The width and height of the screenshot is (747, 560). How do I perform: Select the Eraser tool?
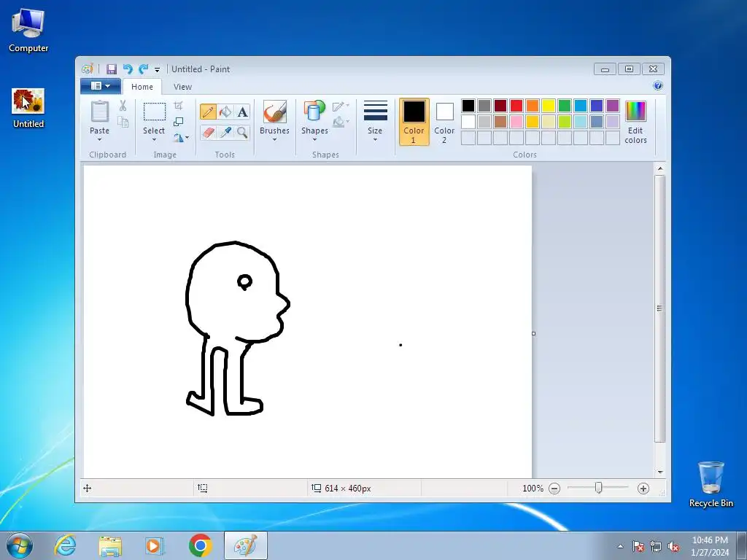coord(208,133)
